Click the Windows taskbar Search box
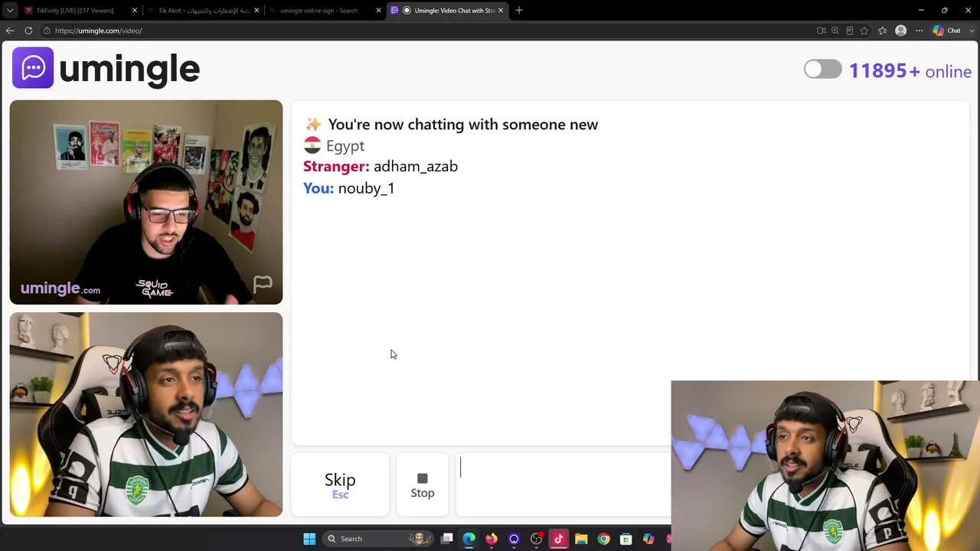 click(x=377, y=539)
